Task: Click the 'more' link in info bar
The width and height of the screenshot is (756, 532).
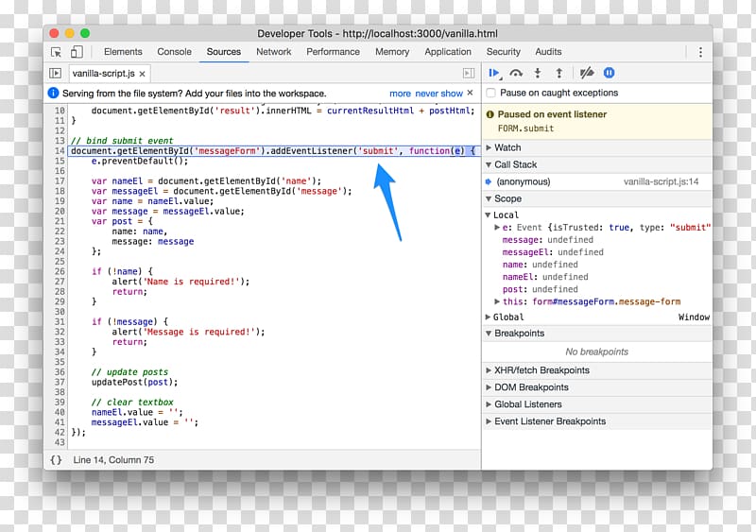Action: [x=400, y=94]
